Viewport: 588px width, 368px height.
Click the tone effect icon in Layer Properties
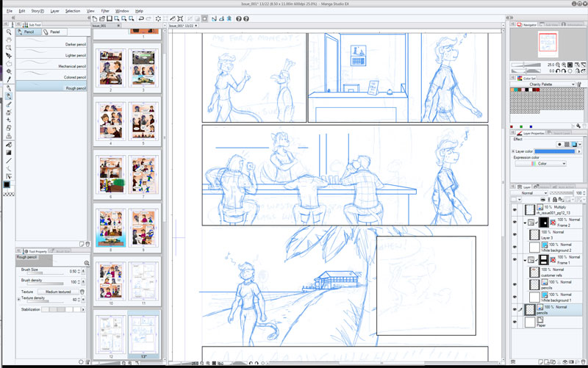[567, 144]
